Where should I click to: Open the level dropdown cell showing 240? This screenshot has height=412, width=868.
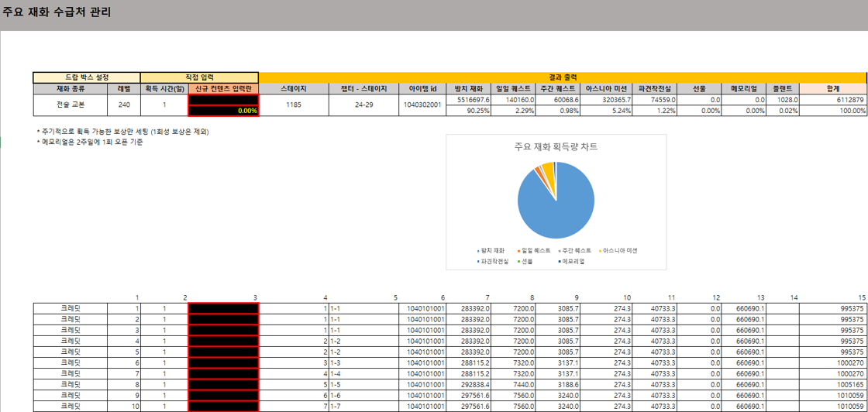[124, 105]
